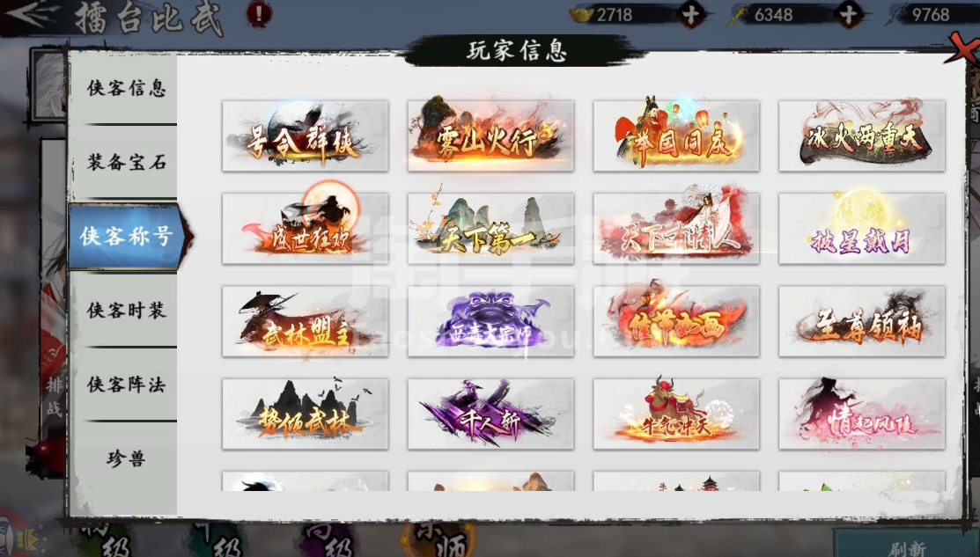Switch to the 装备宝石 tab
The height and width of the screenshot is (557, 980).
126,163
